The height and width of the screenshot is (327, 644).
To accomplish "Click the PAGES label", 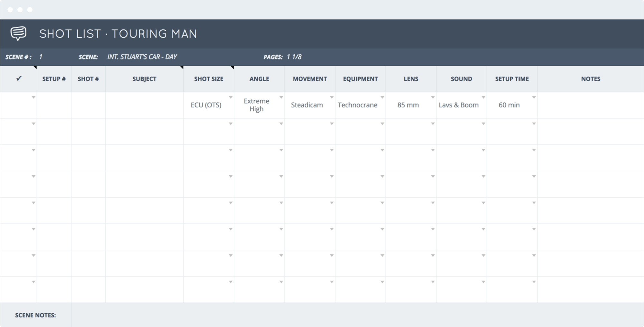I will coord(273,57).
